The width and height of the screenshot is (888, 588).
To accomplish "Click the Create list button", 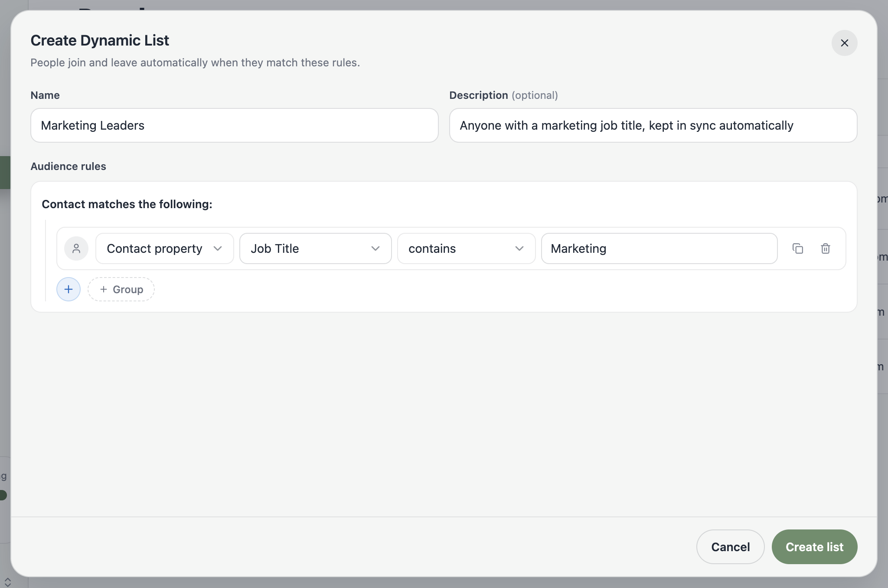I will tap(814, 547).
